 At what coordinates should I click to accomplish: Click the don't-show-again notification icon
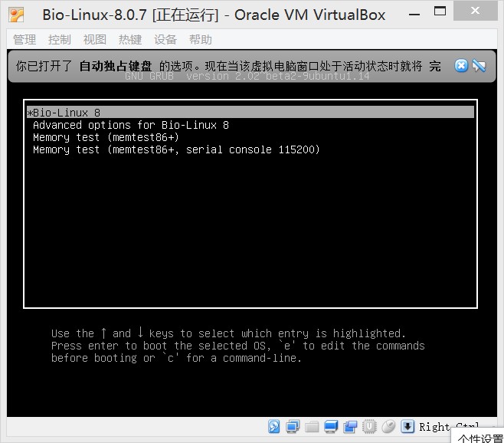[479, 66]
